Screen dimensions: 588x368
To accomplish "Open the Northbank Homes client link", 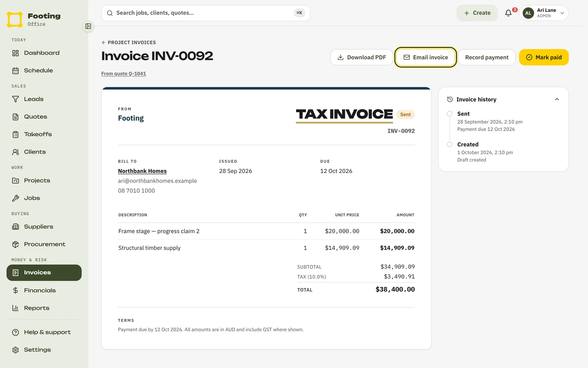I will pyautogui.click(x=142, y=171).
